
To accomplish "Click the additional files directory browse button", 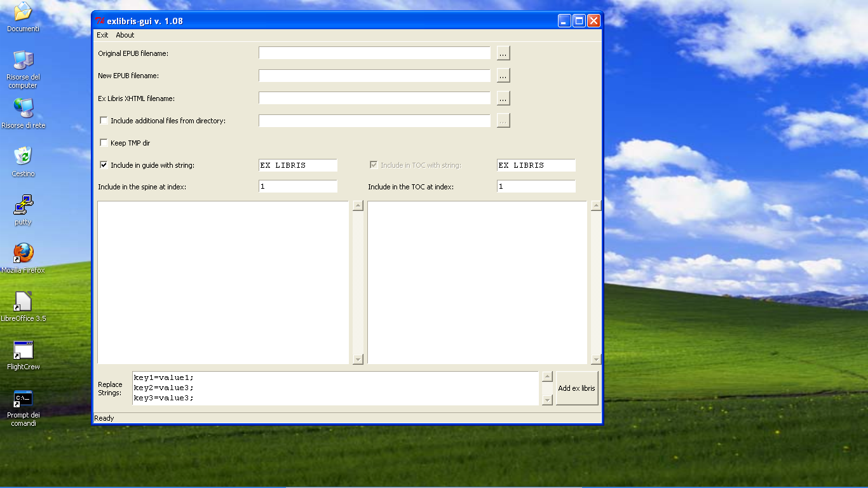I will click(503, 121).
